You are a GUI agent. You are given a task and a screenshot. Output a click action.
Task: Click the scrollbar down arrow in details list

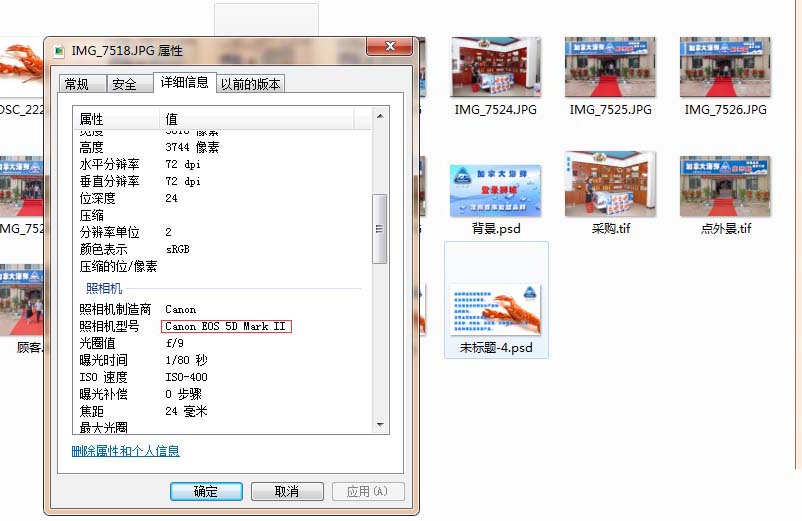pyautogui.click(x=380, y=424)
